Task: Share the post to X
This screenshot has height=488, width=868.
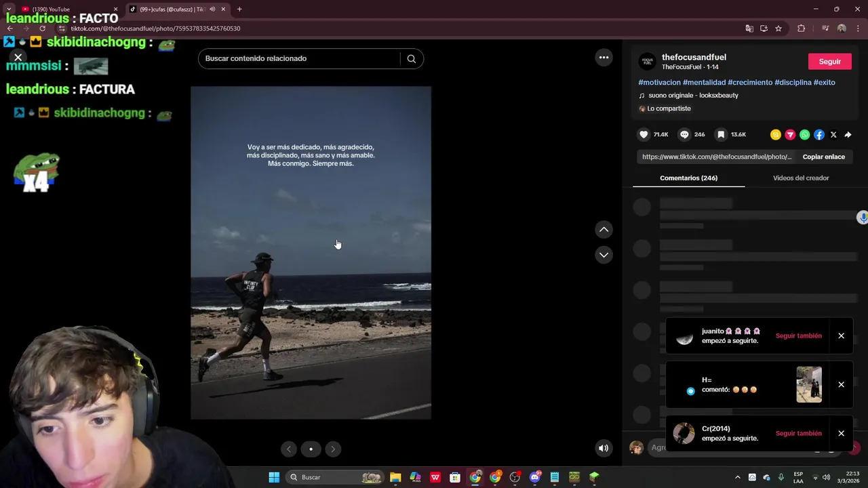Action: click(833, 135)
